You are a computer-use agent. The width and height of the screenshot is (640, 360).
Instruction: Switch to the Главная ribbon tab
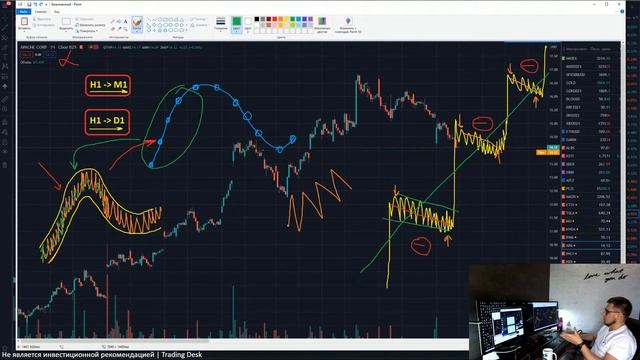pos(40,12)
